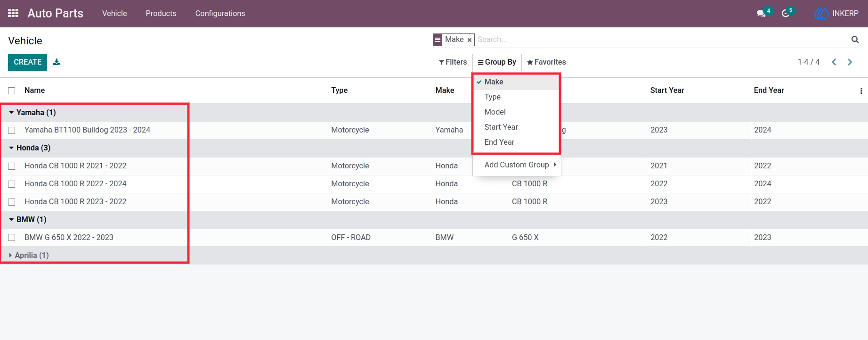Tick the BMW G 650 X row checkbox
868x340 pixels.
[x=12, y=238]
